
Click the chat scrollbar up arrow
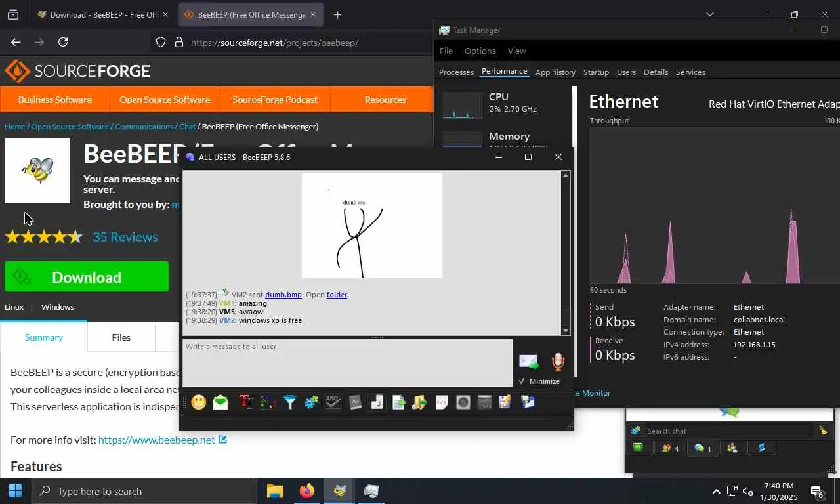point(566,175)
